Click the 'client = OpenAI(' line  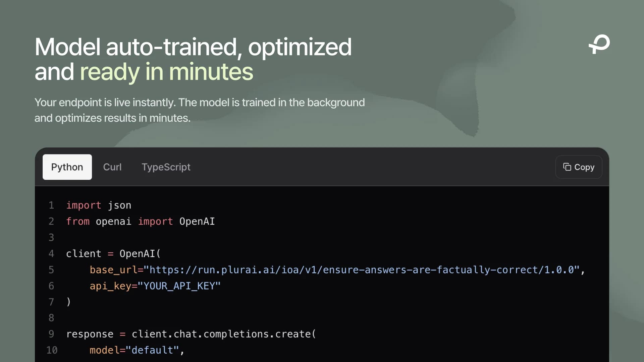point(113,254)
